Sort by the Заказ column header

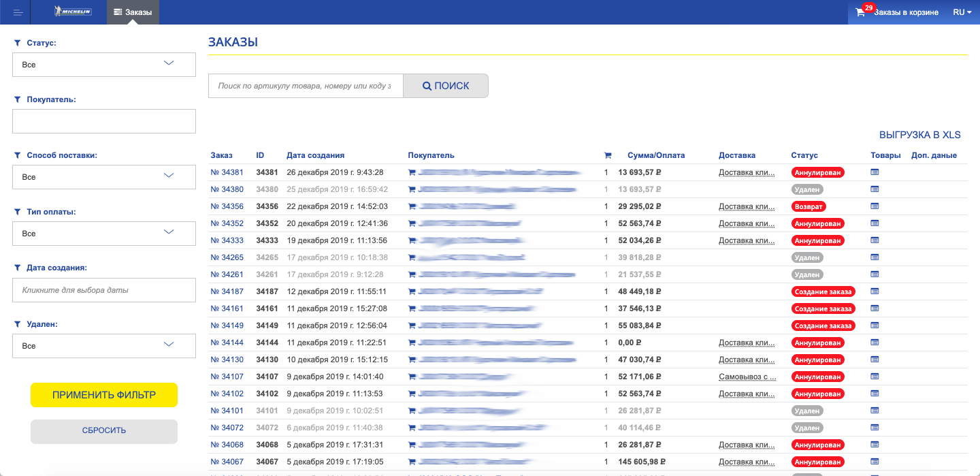point(221,155)
